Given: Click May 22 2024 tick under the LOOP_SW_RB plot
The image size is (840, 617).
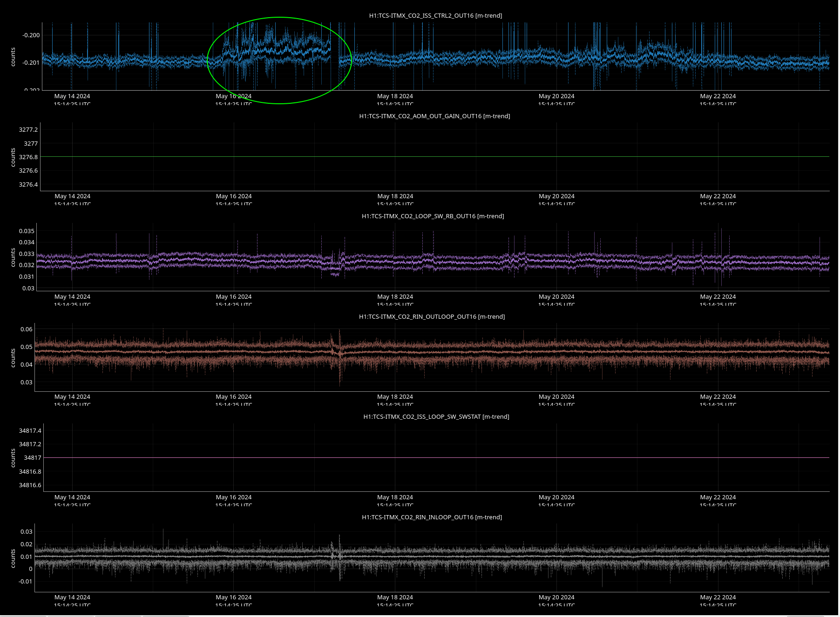Looking at the screenshot, I should tap(718, 297).
